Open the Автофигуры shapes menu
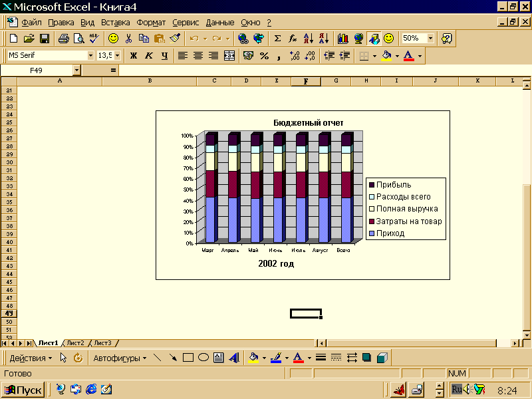532x399 pixels. click(120, 358)
